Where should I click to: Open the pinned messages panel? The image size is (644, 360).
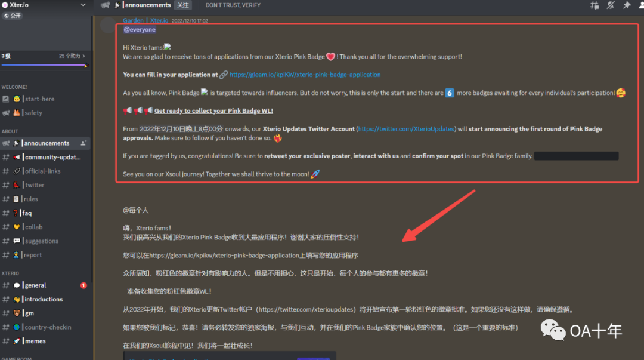pyautogui.click(x=626, y=5)
